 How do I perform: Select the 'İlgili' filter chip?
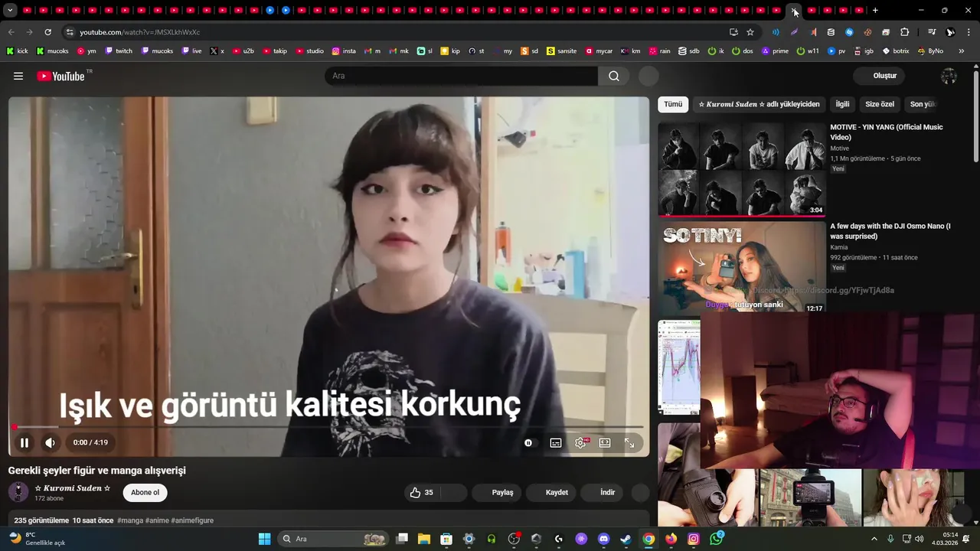[x=842, y=104]
